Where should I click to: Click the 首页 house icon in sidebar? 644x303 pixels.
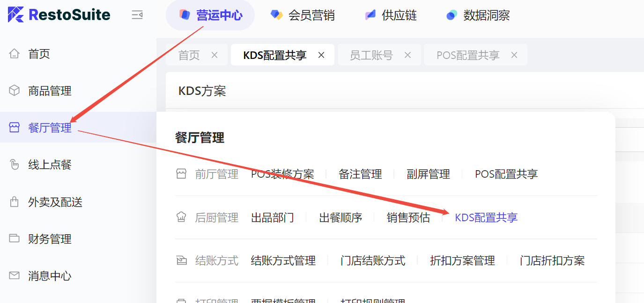pos(15,54)
